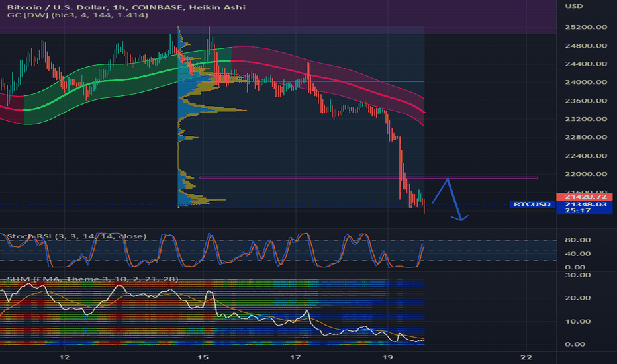Click date label 17 on time axis
Image resolution: width=617 pixels, height=364 pixels.
[x=295, y=357]
